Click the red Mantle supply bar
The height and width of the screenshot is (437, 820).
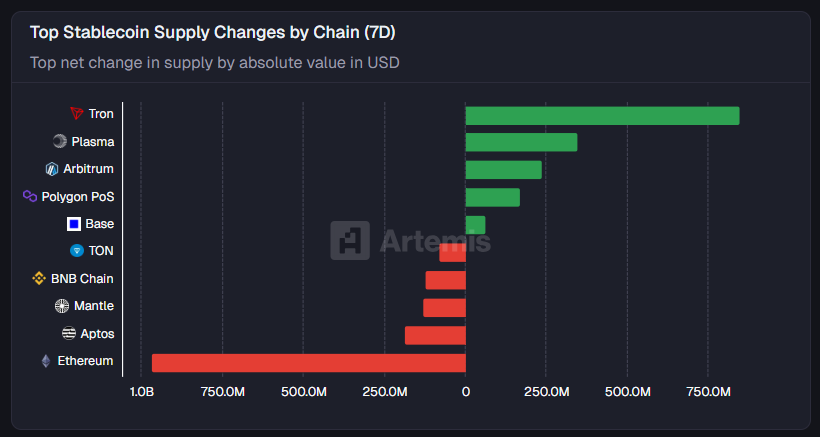click(x=444, y=308)
